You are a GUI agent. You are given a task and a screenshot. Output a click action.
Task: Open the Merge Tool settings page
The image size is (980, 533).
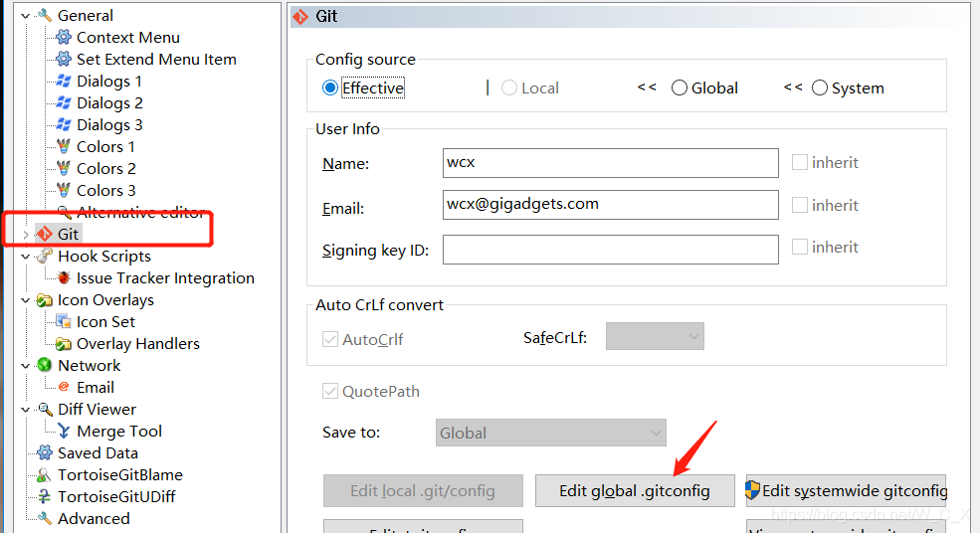[119, 432]
